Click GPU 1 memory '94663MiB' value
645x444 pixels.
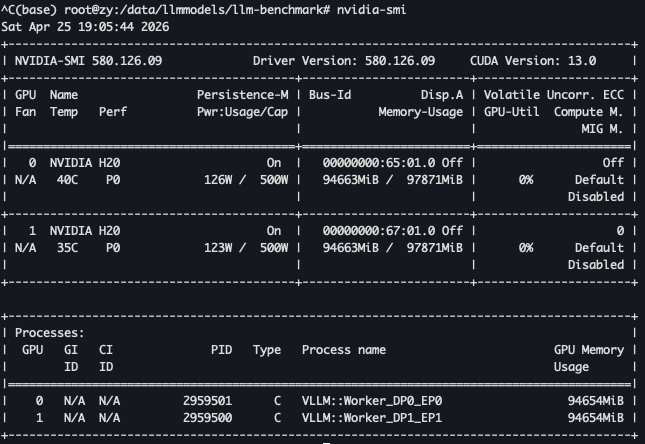[x=350, y=248]
